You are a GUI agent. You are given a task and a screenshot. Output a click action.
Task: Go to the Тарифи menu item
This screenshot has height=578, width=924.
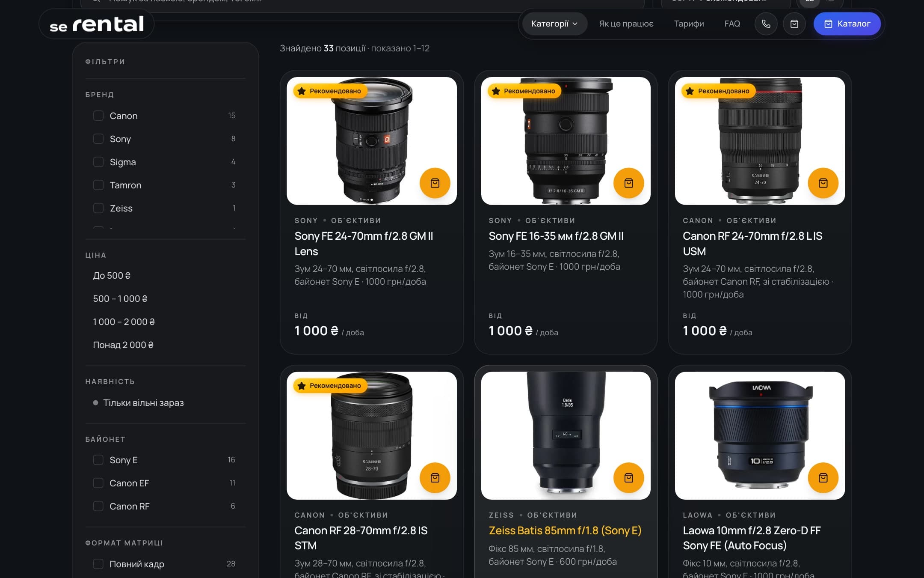(x=689, y=24)
